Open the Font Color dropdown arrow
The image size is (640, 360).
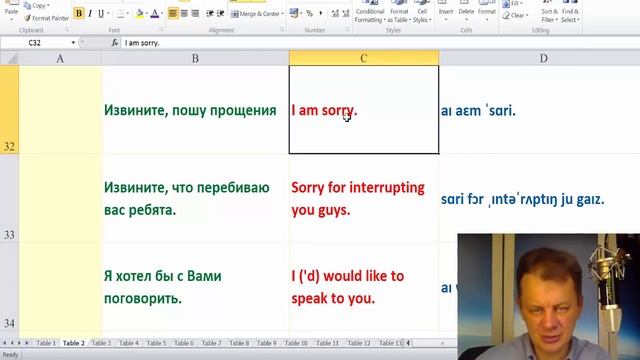(x=162, y=14)
